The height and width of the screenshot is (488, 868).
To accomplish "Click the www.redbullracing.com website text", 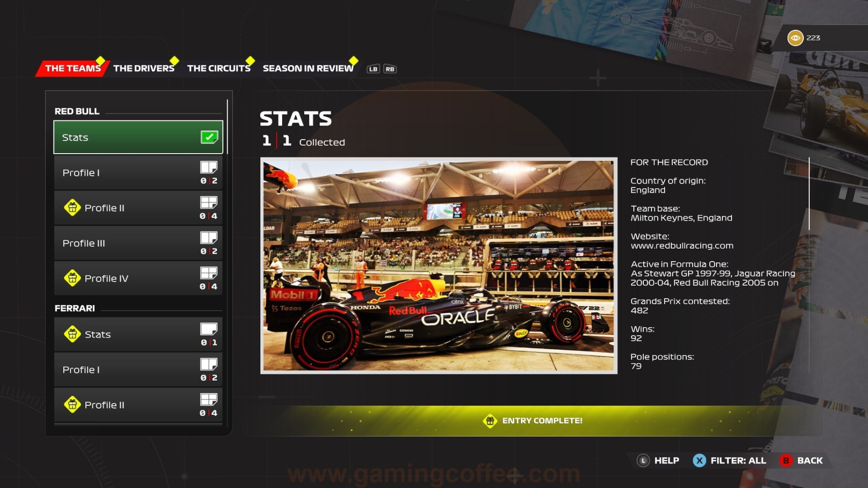I will [x=682, y=246].
